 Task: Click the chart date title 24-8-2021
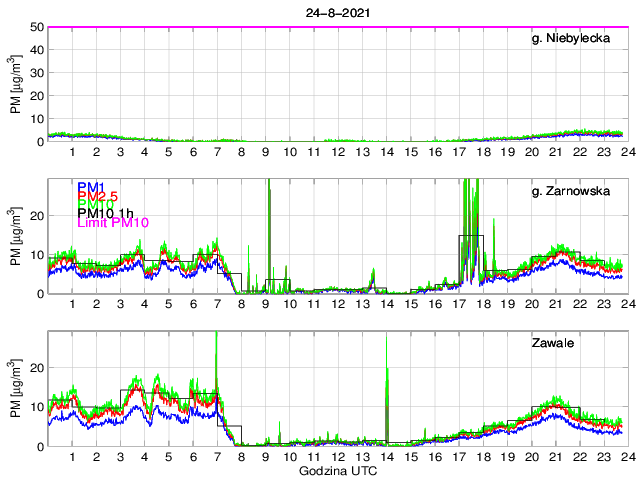click(336, 13)
